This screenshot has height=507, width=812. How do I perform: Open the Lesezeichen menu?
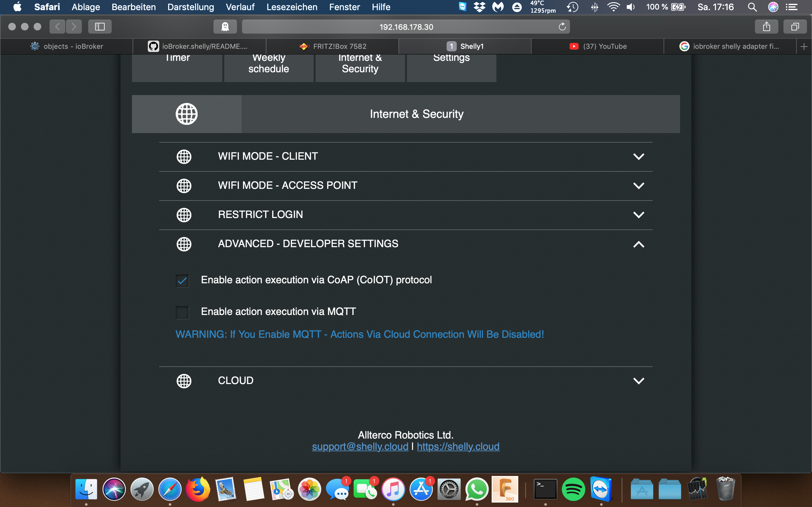coord(291,7)
